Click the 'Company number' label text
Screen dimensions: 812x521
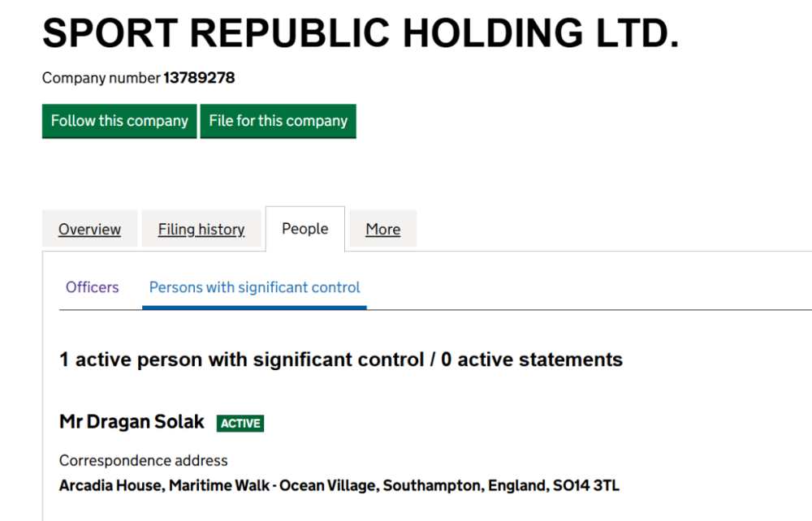point(101,79)
